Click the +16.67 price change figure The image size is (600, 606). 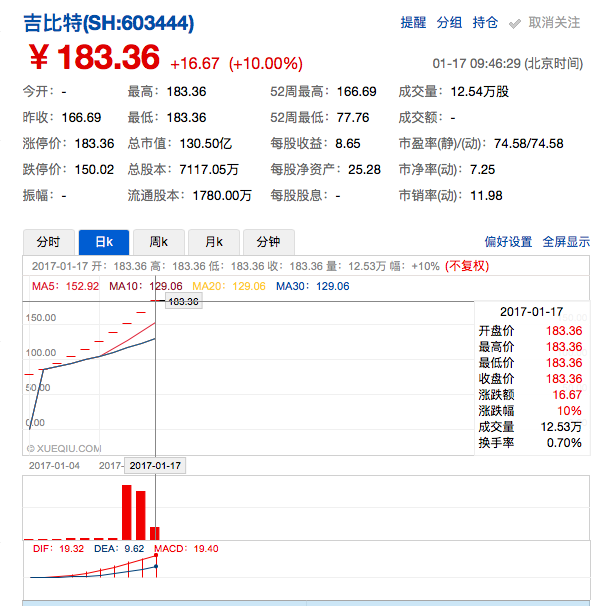[194, 63]
